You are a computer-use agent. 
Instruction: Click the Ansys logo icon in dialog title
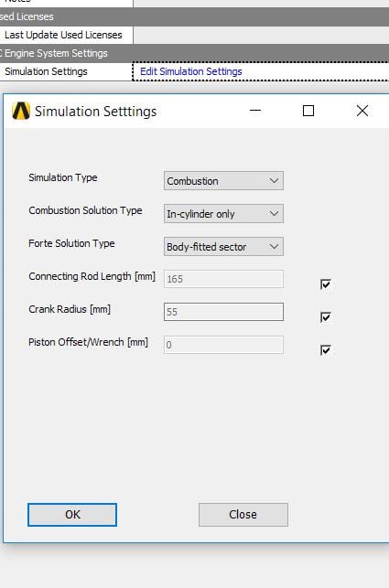pyautogui.click(x=21, y=111)
